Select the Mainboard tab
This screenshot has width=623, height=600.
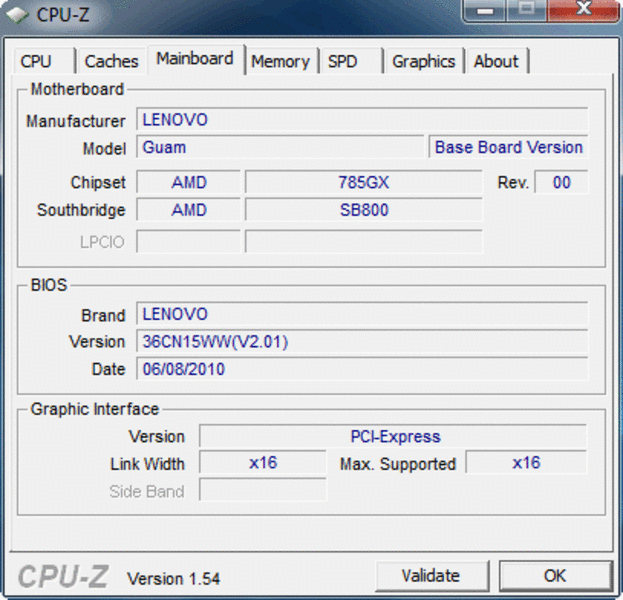195,59
